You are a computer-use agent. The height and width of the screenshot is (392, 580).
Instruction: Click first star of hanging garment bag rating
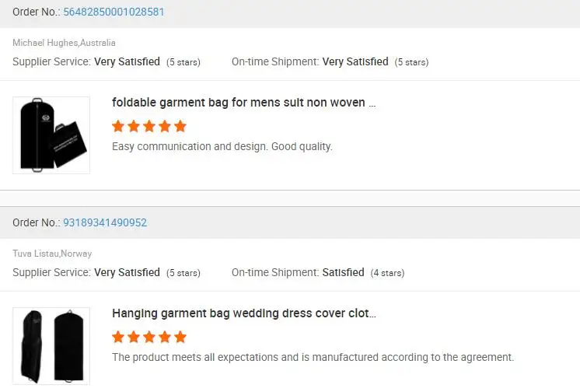coord(118,337)
